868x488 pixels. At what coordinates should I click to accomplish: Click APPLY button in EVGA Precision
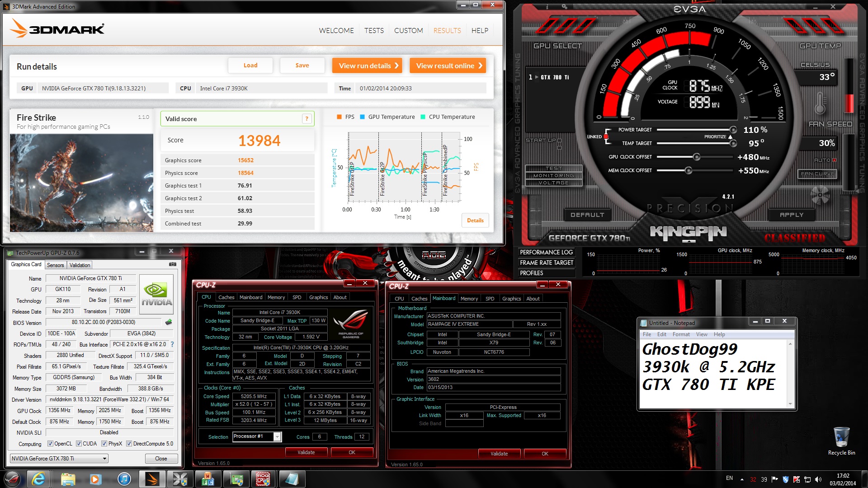(x=792, y=215)
